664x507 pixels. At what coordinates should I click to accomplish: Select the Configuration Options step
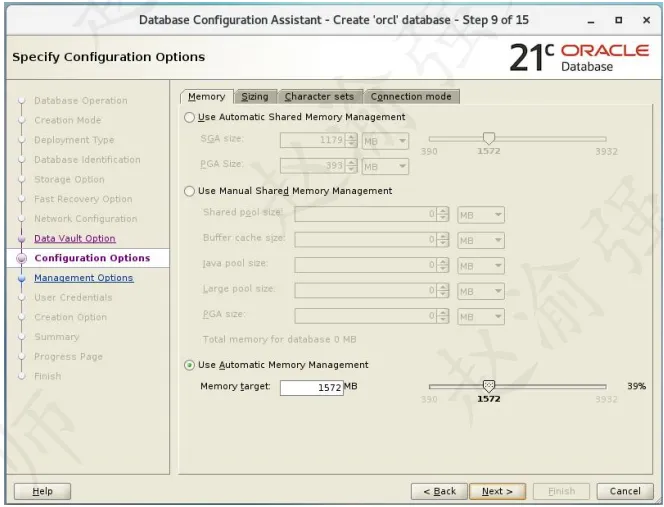coord(92,258)
